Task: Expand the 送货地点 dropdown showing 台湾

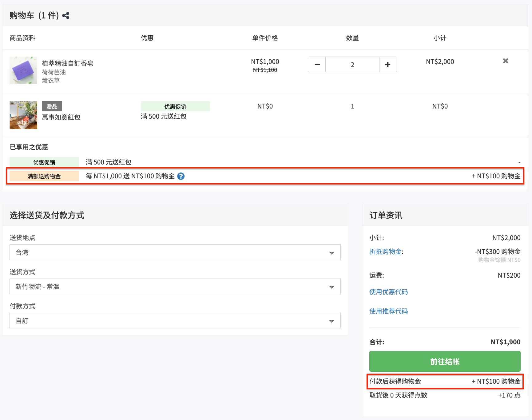Action: click(x=175, y=252)
